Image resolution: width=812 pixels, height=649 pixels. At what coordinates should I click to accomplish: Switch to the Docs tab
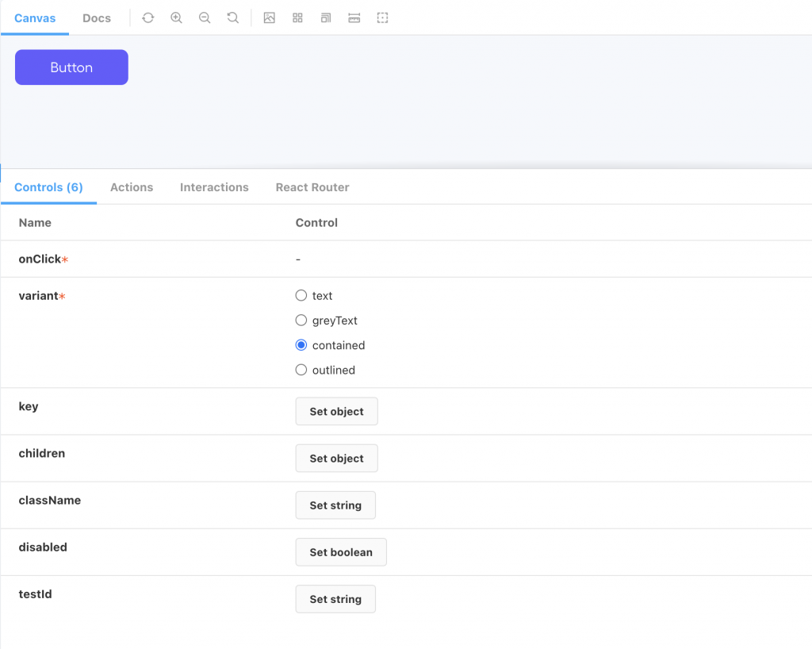click(x=97, y=17)
